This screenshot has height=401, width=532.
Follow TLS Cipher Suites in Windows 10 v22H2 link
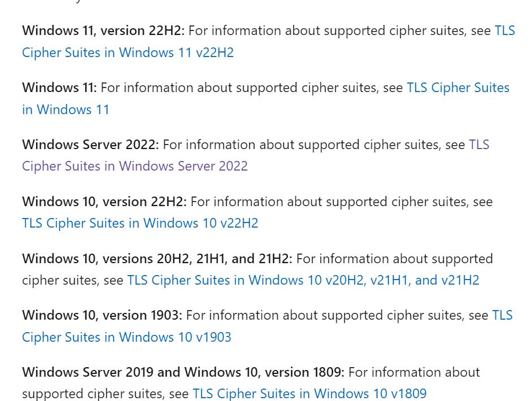point(140,224)
